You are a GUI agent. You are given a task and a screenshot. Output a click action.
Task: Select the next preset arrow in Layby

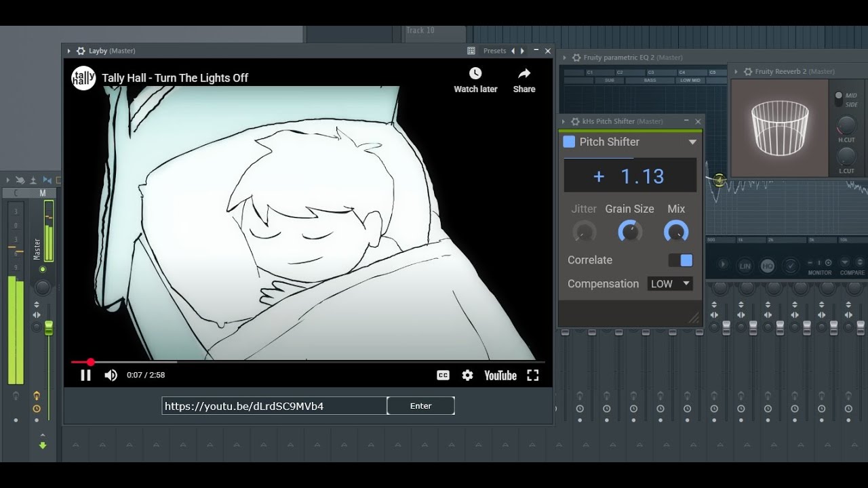pos(522,51)
